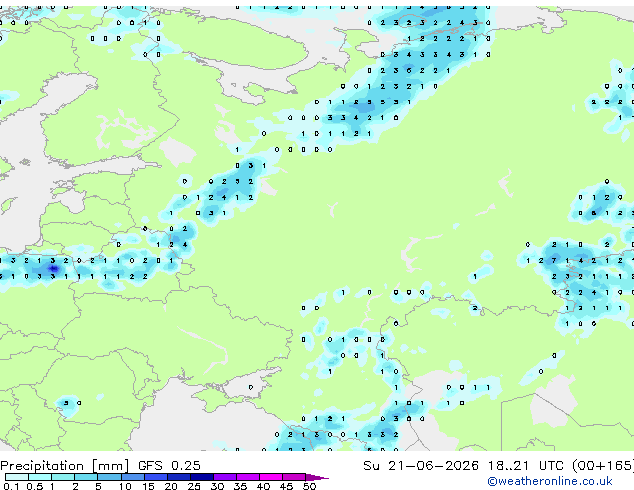Select the 2–5 mm legend color swatch

[x=86, y=477]
